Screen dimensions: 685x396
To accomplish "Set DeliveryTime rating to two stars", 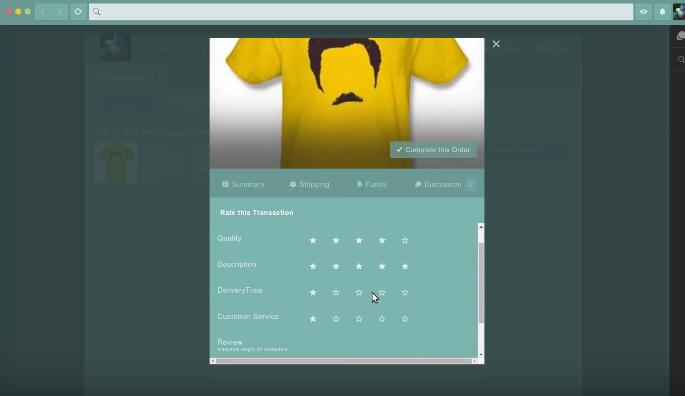I will pyautogui.click(x=336, y=292).
